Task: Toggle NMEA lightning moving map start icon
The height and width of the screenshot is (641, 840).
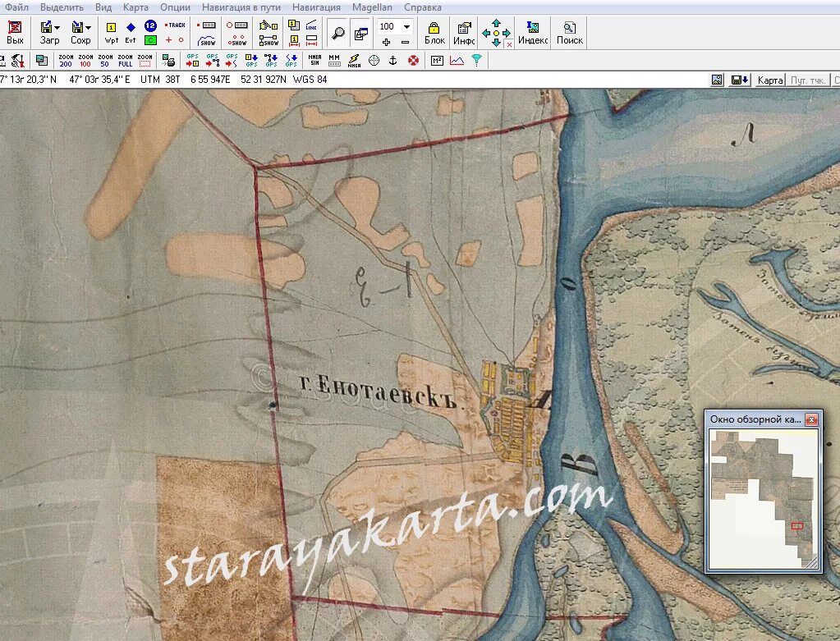Action: point(354,61)
